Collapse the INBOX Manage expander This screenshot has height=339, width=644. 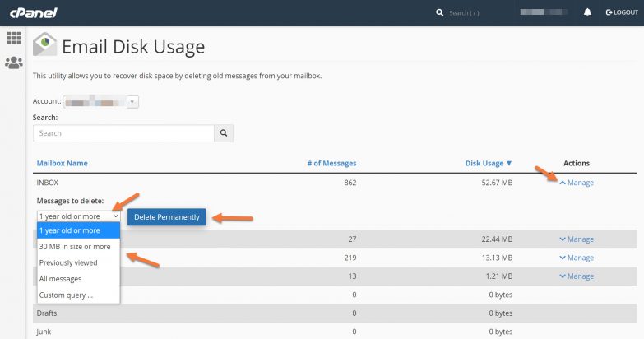576,183
